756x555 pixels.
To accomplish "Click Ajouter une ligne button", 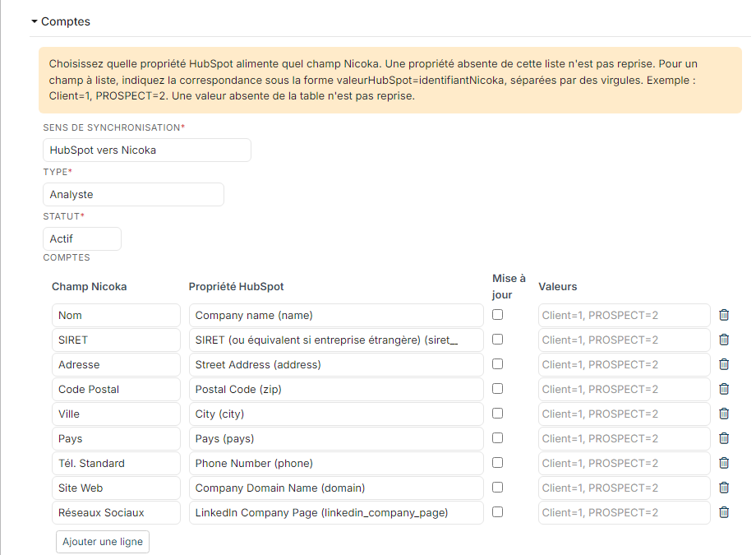I will coord(103,542).
